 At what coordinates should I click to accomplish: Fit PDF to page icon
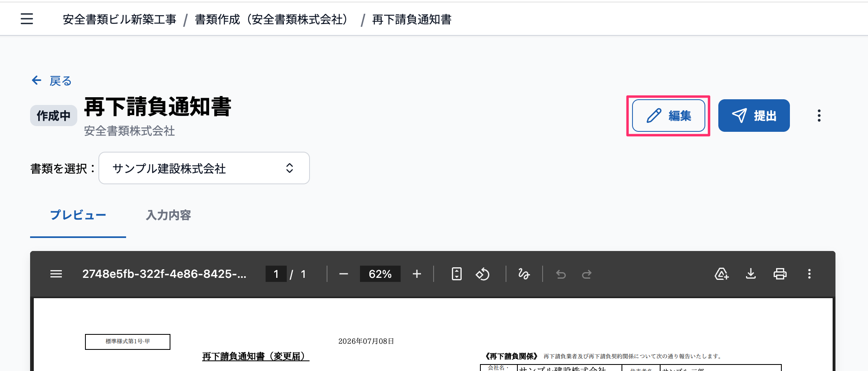click(457, 274)
